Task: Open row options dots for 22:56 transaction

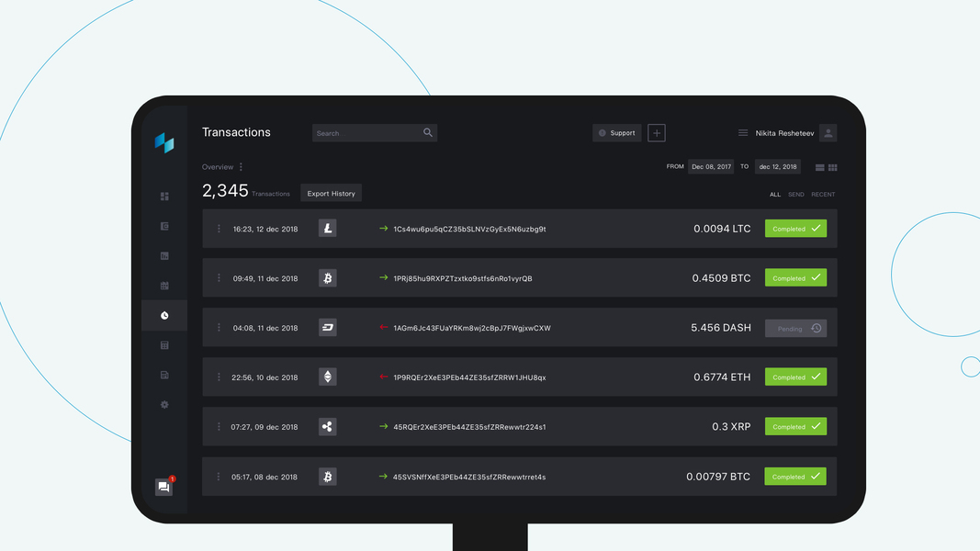Action: [x=219, y=377]
